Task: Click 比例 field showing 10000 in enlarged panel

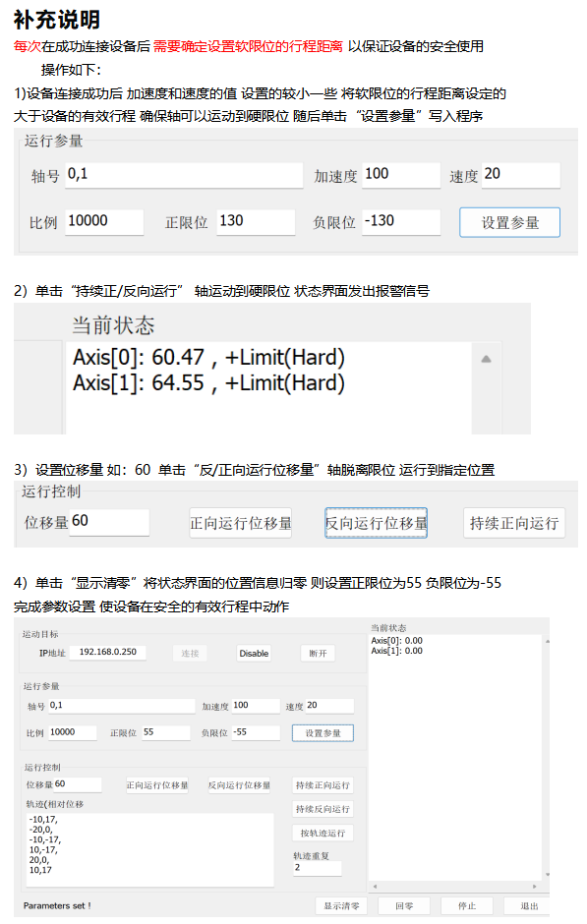Action: tap(104, 223)
